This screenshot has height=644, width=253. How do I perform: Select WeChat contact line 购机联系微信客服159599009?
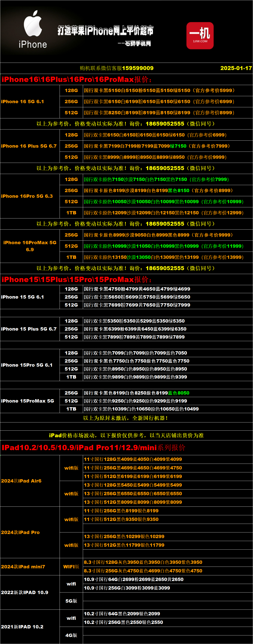(116, 68)
